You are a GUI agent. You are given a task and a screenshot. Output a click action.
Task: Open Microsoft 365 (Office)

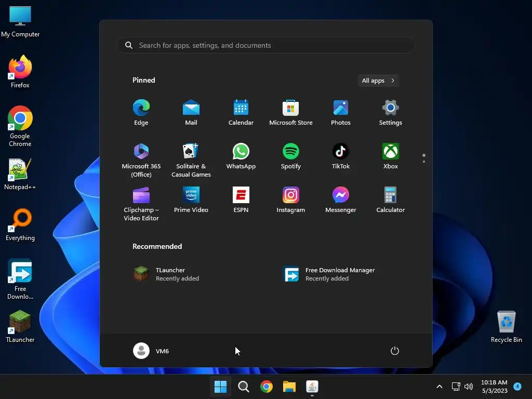pos(141,160)
